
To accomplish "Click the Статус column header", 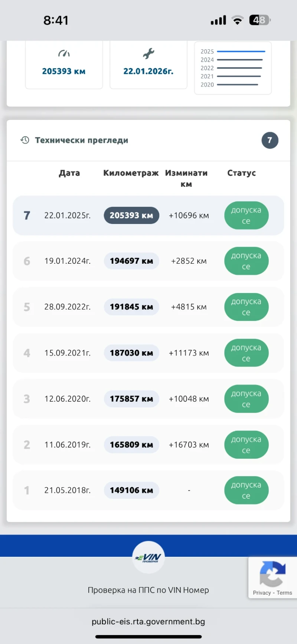I will coord(241,173).
